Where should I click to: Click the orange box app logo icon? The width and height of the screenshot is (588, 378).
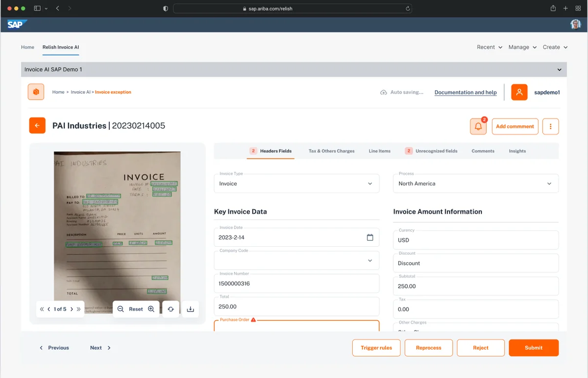[x=36, y=92]
